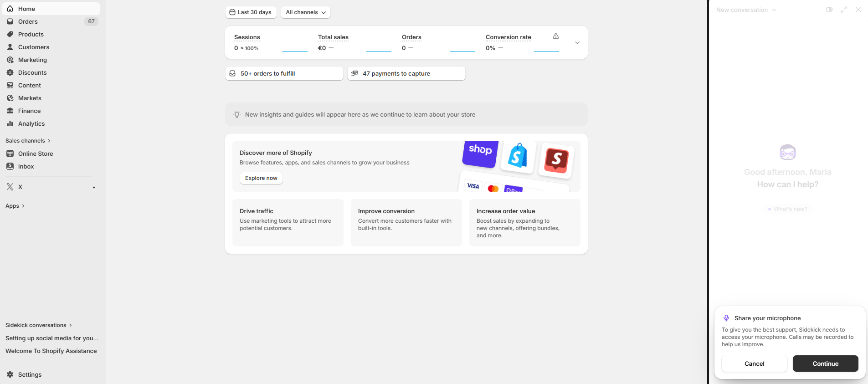This screenshot has height=384, width=868.
Task: Click the Discounts menu item
Action: pyautogui.click(x=51, y=72)
